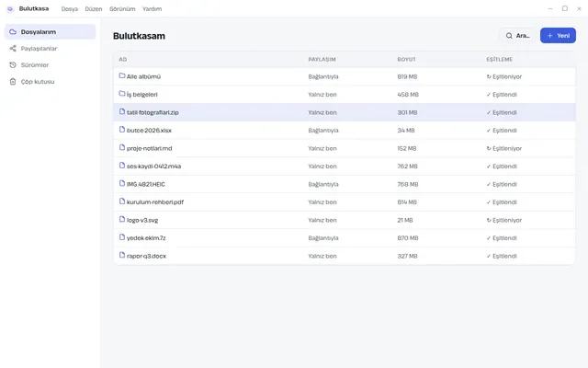Viewport: 588px width, 368px height.
Task: Click file icon of butce-2026.xlsx
Action: pos(122,130)
